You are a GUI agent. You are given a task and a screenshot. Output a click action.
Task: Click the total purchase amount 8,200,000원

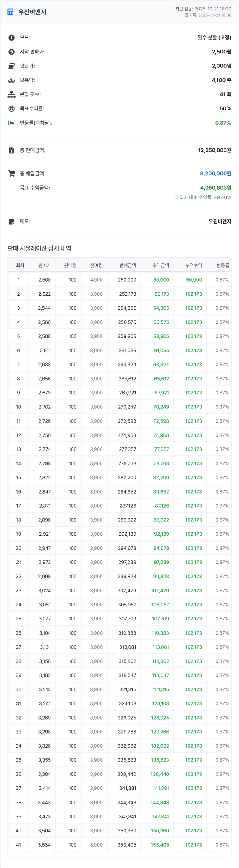click(215, 173)
